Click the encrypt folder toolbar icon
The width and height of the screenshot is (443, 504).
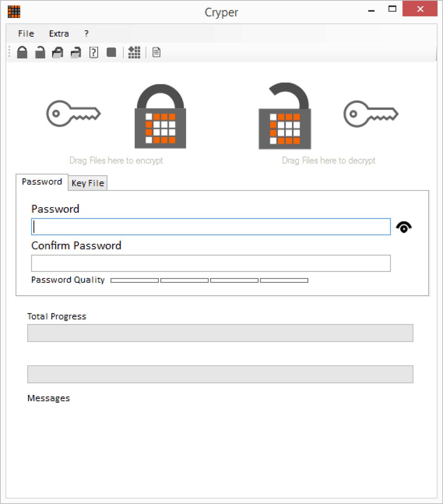[x=57, y=52]
